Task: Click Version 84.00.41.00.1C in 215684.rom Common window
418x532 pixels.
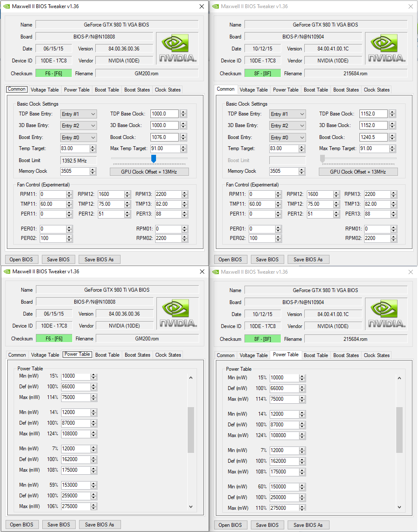Action: pyautogui.click(x=333, y=49)
